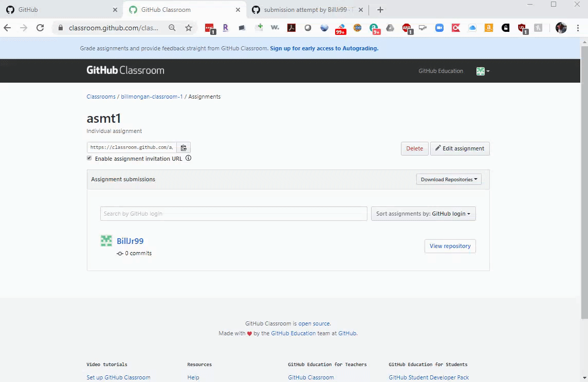Close the first GitHub tab
Viewport: 588px width, 382px height.
point(115,10)
